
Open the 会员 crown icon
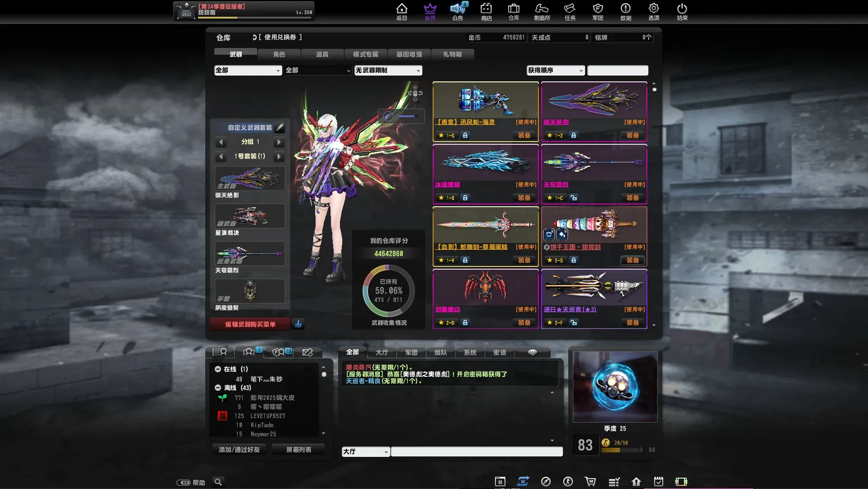(x=430, y=12)
